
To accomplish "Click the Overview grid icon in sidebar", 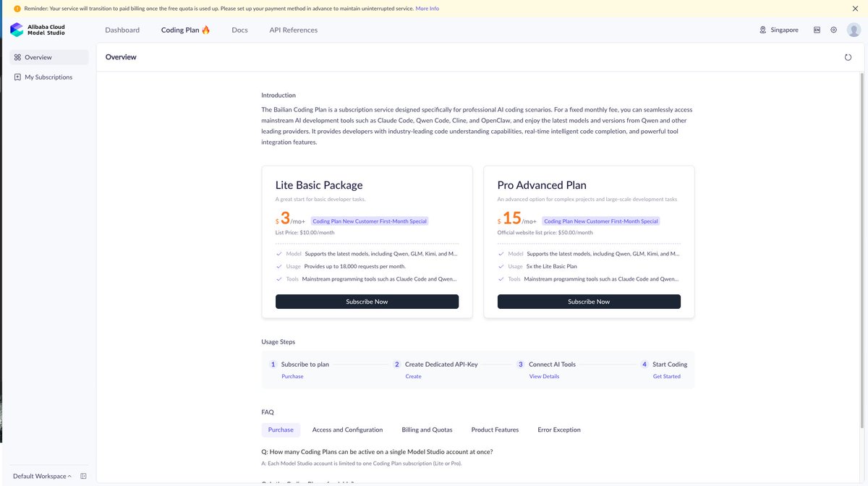I will click(17, 57).
